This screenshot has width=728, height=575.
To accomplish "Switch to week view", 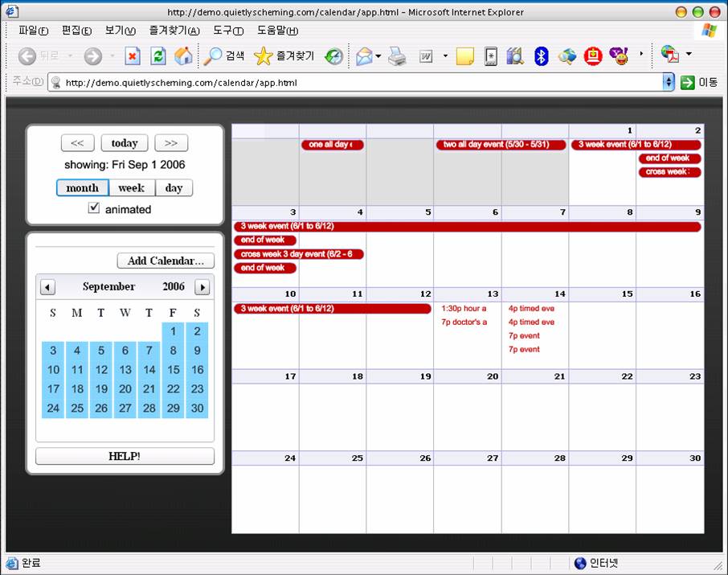I will (x=132, y=188).
